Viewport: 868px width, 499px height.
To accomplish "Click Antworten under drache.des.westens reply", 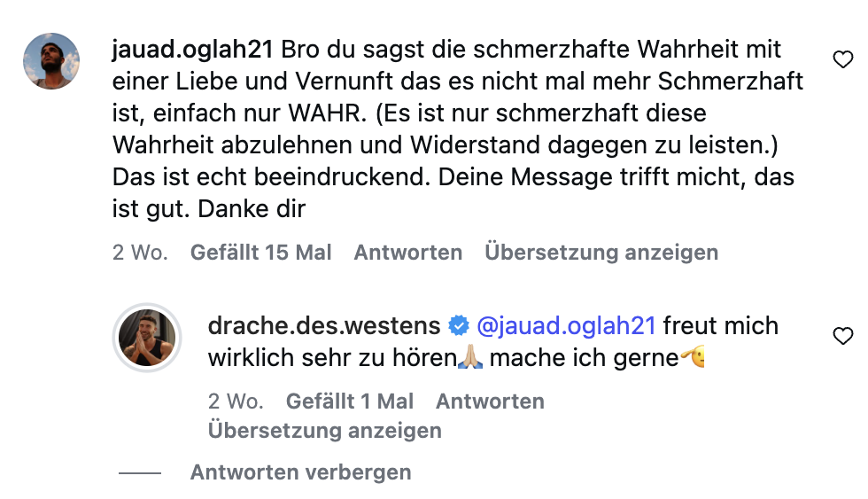I will (490, 402).
